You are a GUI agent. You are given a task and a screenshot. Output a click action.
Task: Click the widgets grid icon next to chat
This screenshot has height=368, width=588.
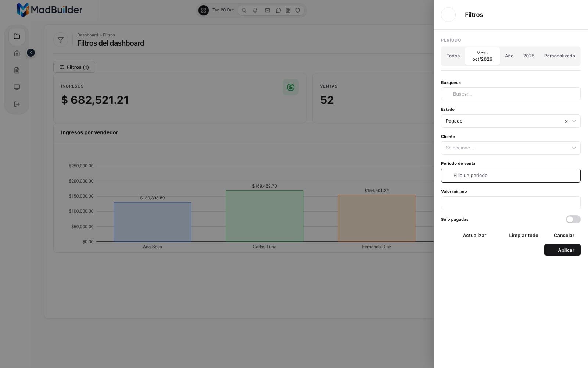click(x=288, y=10)
